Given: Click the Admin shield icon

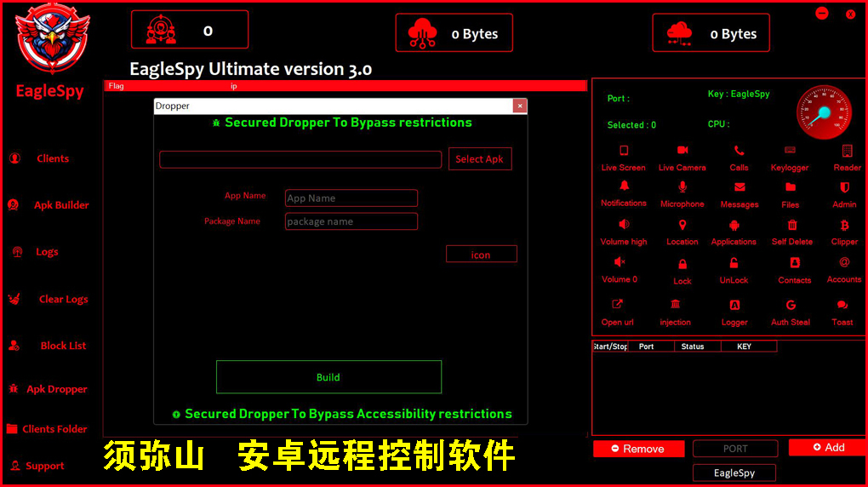Looking at the screenshot, I should pos(845,187).
